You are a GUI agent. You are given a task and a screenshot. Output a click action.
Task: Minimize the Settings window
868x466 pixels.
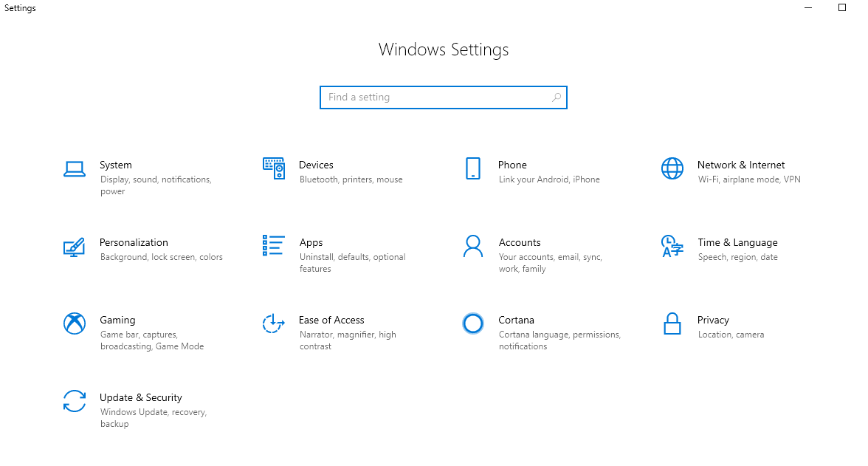(x=808, y=8)
